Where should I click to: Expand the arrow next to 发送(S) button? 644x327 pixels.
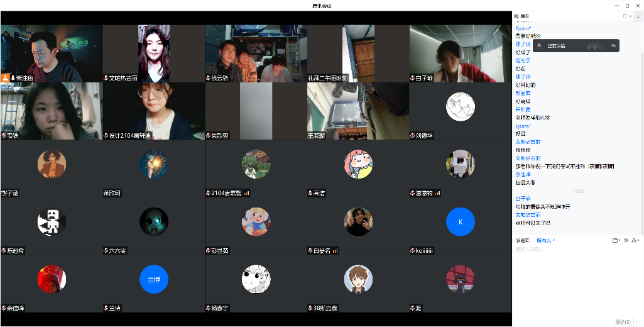coord(637,321)
